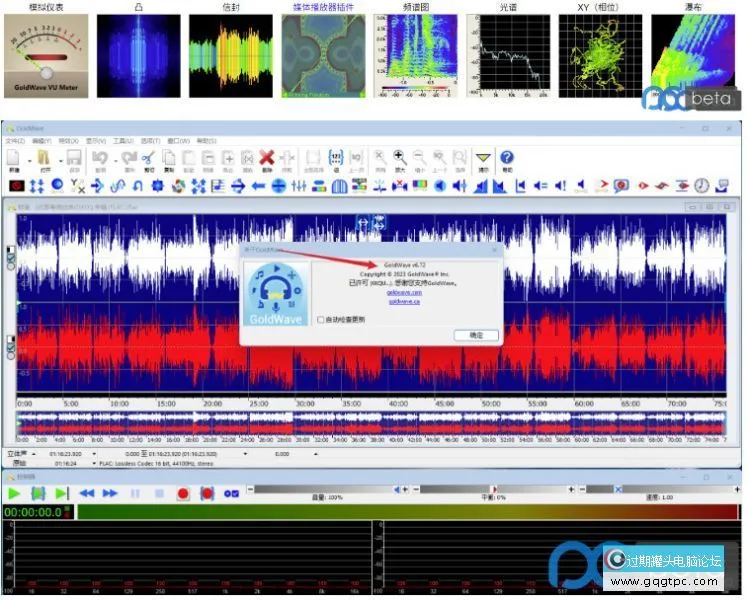
Task: Click the green Play button
Action: point(14,493)
